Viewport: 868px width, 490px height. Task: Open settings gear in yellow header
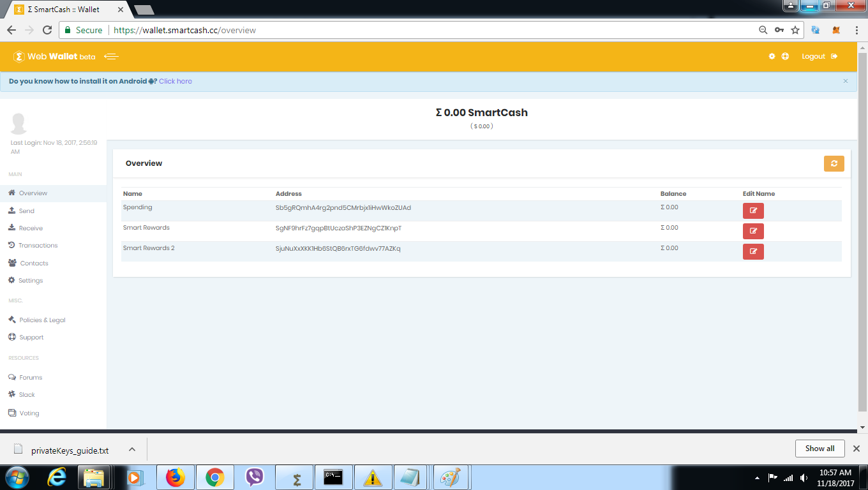[x=772, y=56]
